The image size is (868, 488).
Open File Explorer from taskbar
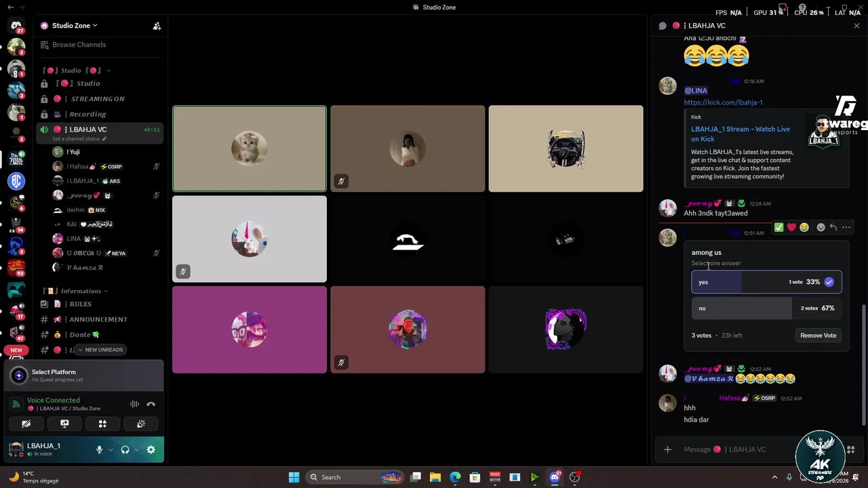[x=435, y=477]
